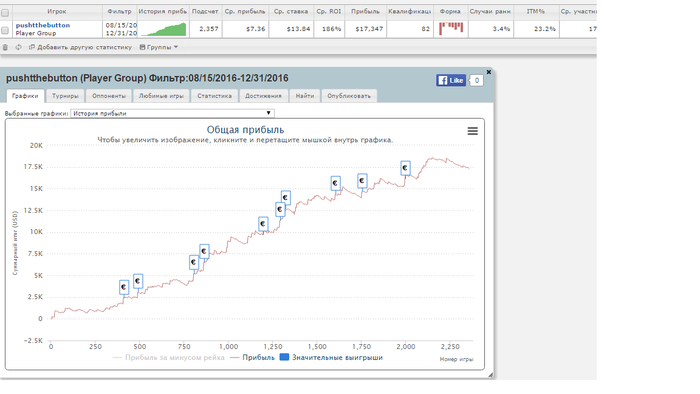Click the euro marker near game 1,200
Viewport: 700px width, 394px height.
pyautogui.click(x=263, y=224)
